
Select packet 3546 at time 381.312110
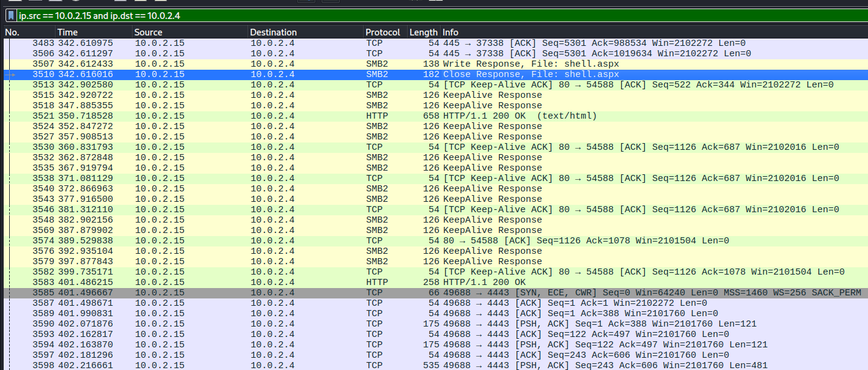pyautogui.click(x=435, y=210)
